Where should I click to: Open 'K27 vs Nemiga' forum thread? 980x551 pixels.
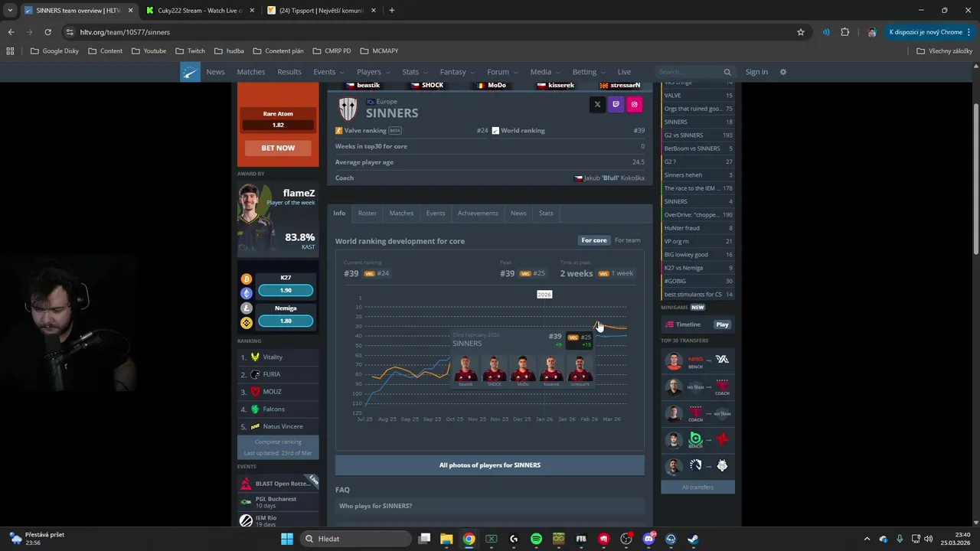pos(697,268)
